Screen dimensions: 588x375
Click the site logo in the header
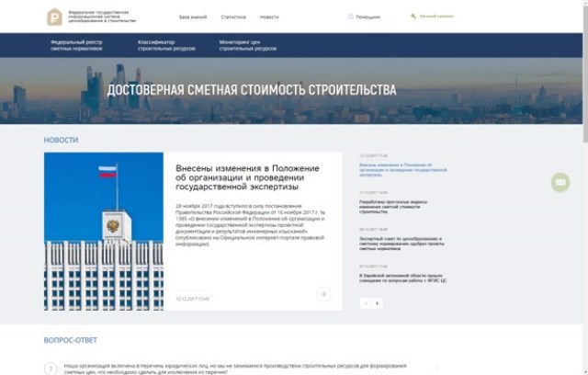[56, 16]
